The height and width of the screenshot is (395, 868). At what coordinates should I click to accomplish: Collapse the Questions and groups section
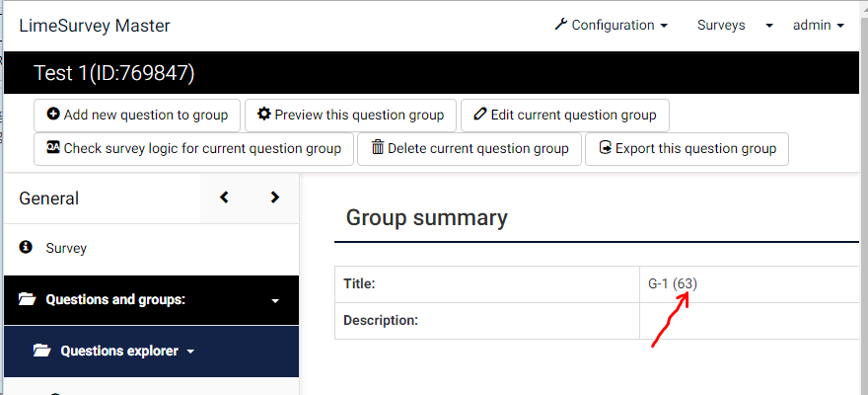(275, 300)
